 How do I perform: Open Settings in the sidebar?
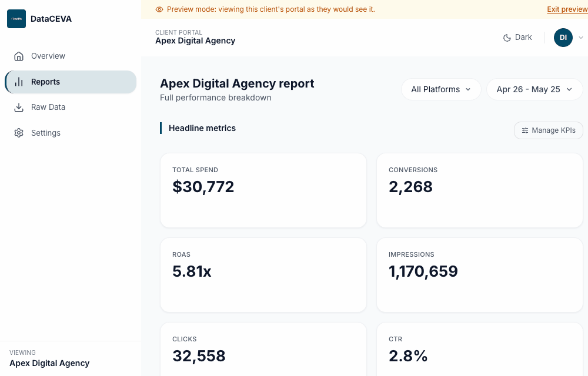[x=71, y=133]
